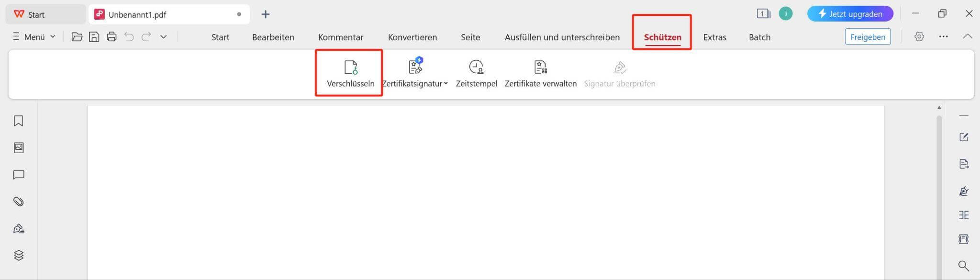
Task: Click the Jetzt upgraden button
Action: click(x=850, y=14)
